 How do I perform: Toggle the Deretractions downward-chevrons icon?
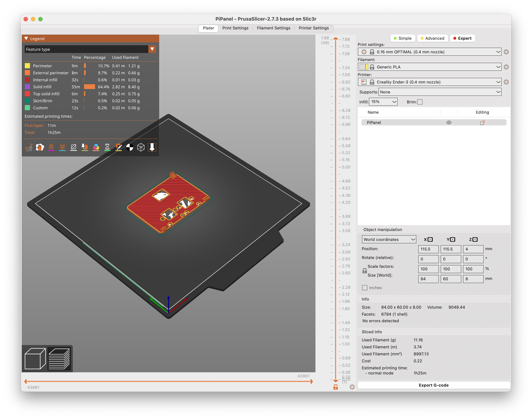[x=62, y=147]
